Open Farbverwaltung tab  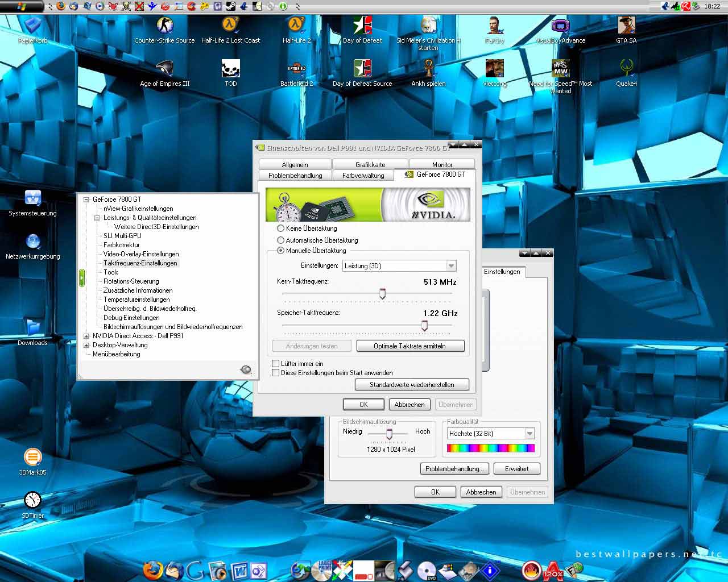click(x=363, y=176)
